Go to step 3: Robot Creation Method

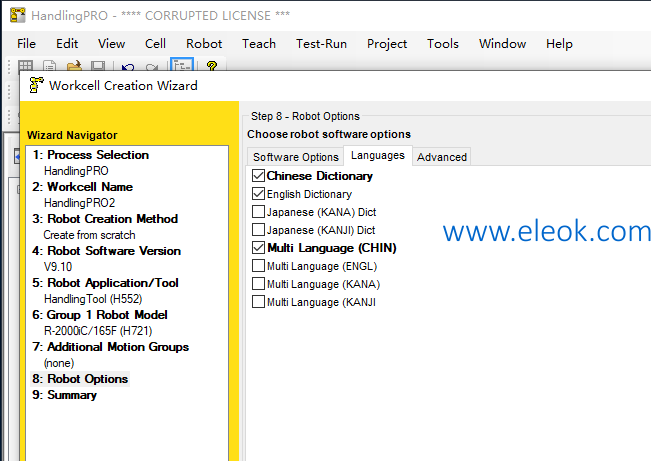click(105, 218)
